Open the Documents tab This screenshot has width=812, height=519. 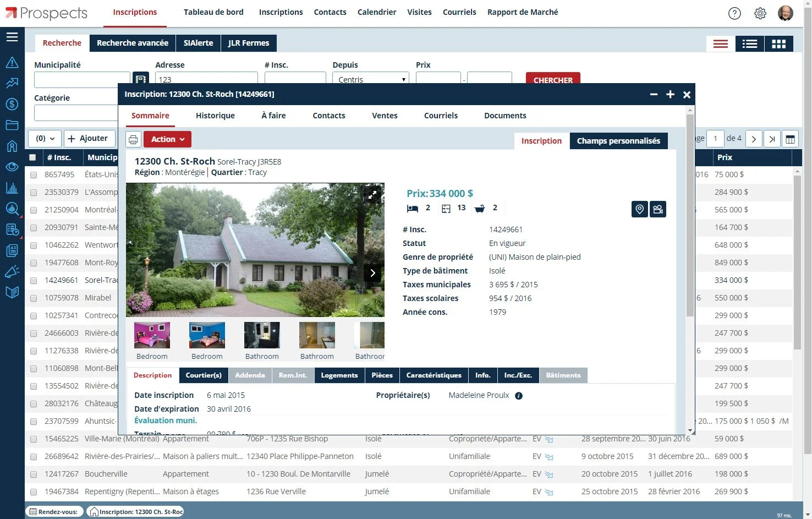click(505, 116)
